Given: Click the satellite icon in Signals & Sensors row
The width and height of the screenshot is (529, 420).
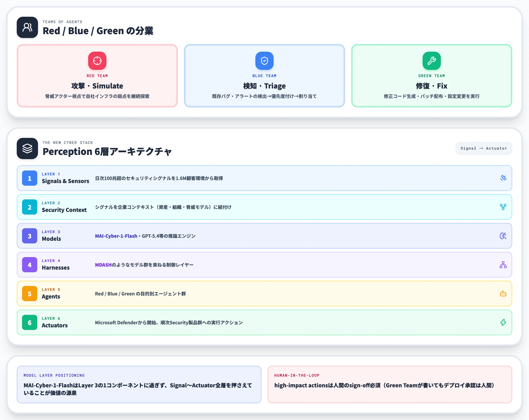Looking at the screenshot, I should (x=503, y=178).
